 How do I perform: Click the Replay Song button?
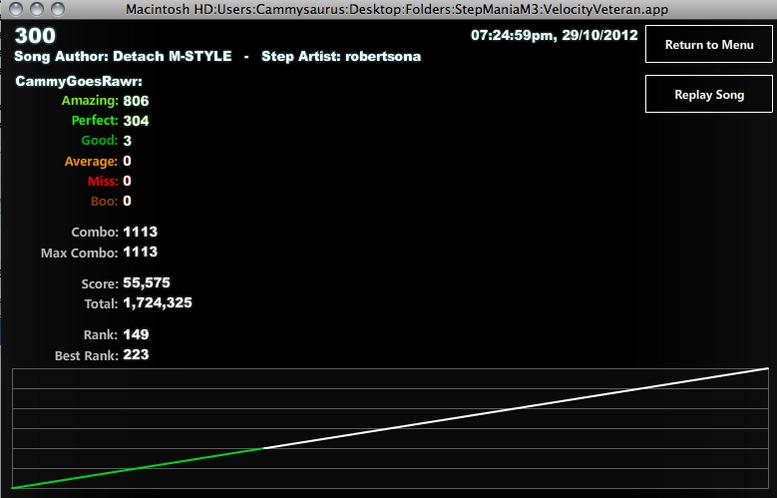[x=709, y=94]
